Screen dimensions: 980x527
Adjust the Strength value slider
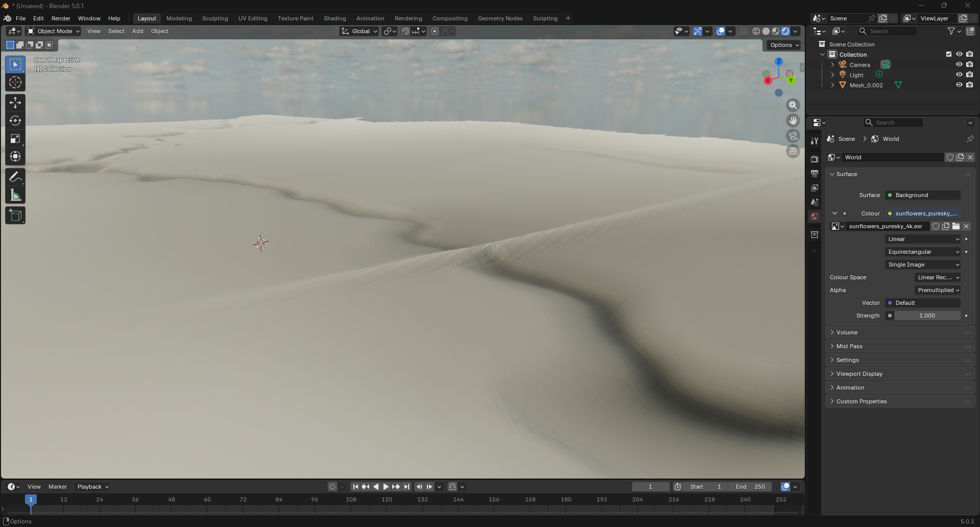coord(926,316)
